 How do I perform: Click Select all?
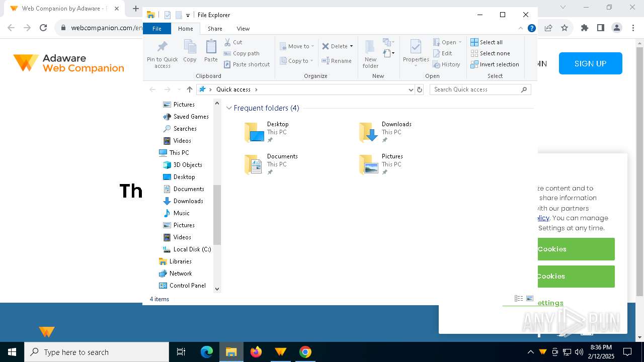pyautogui.click(x=487, y=42)
